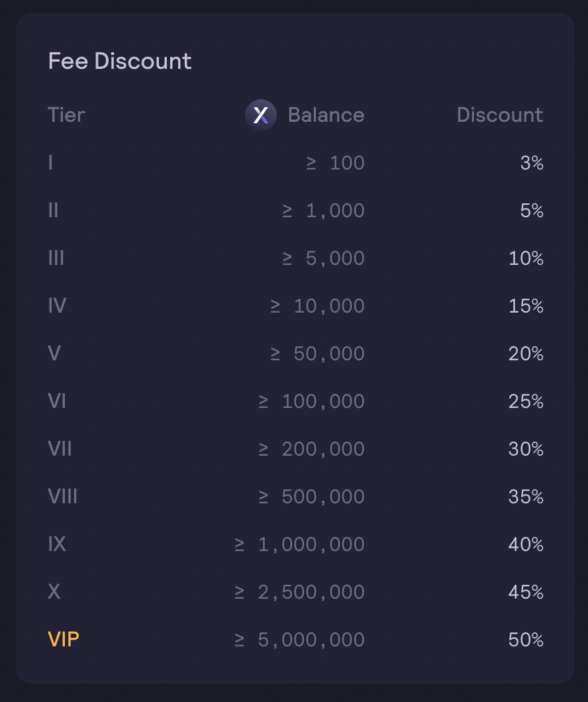Click the ≥ 5,000,000 VIP balance
This screenshot has width=588, height=702.
[x=300, y=640]
